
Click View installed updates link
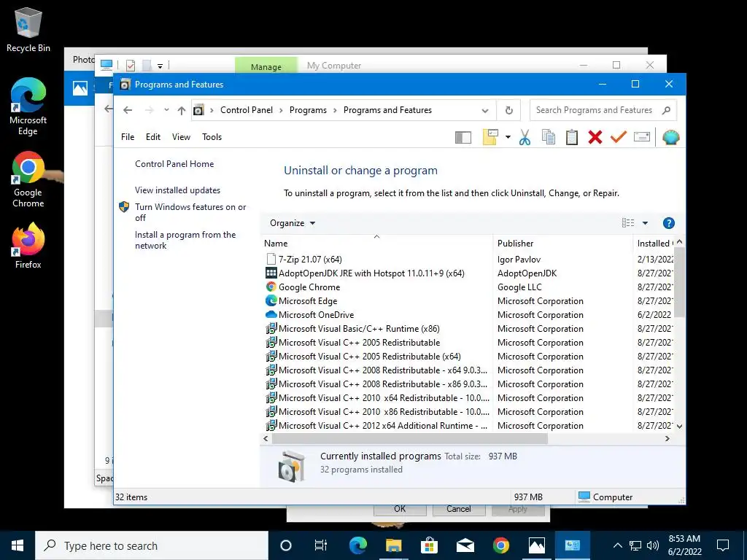pos(178,190)
